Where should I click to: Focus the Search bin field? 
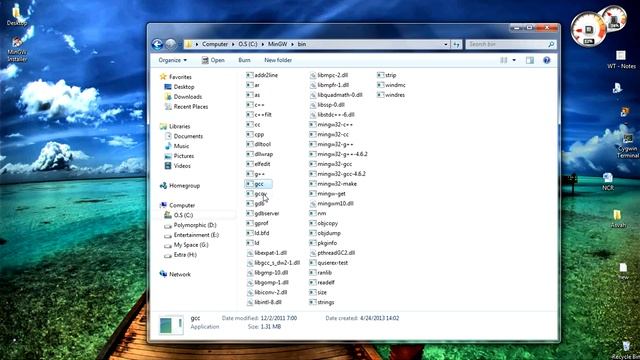tap(510, 44)
